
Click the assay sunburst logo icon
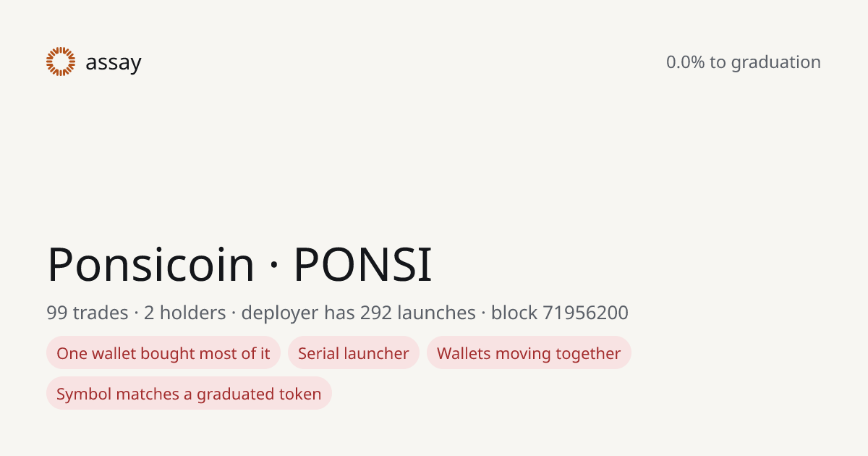[x=61, y=62]
